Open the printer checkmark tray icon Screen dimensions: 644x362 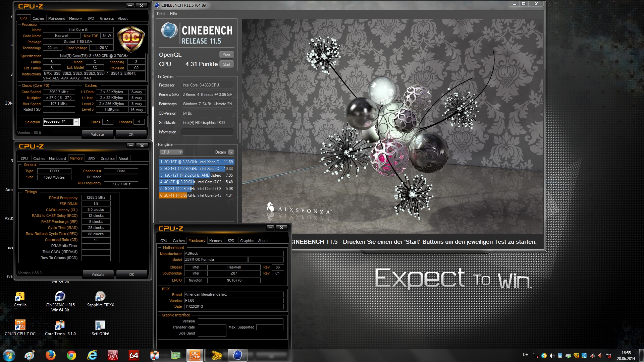pos(568,356)
